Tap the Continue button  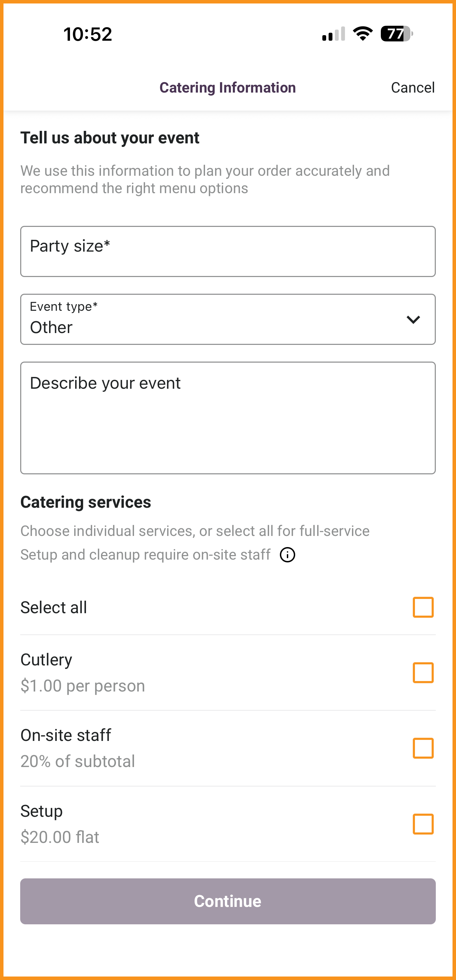click(228, 901)
